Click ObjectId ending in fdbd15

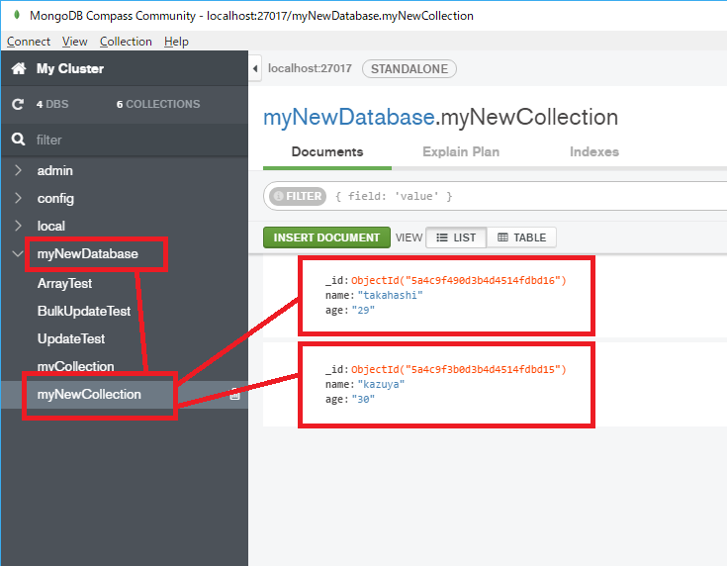(x=459, y=370)
